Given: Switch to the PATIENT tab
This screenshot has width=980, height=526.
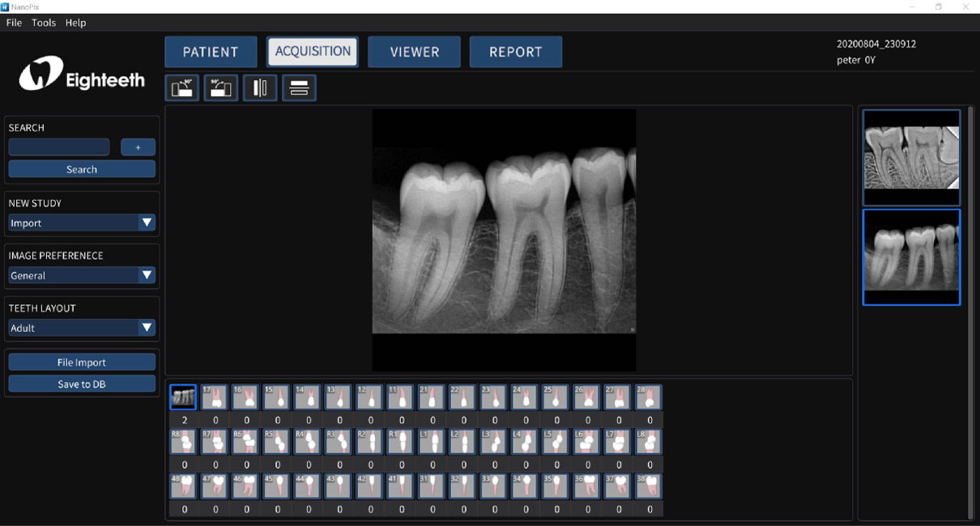Looking at the screenshot, I should [x=211, y=51].
